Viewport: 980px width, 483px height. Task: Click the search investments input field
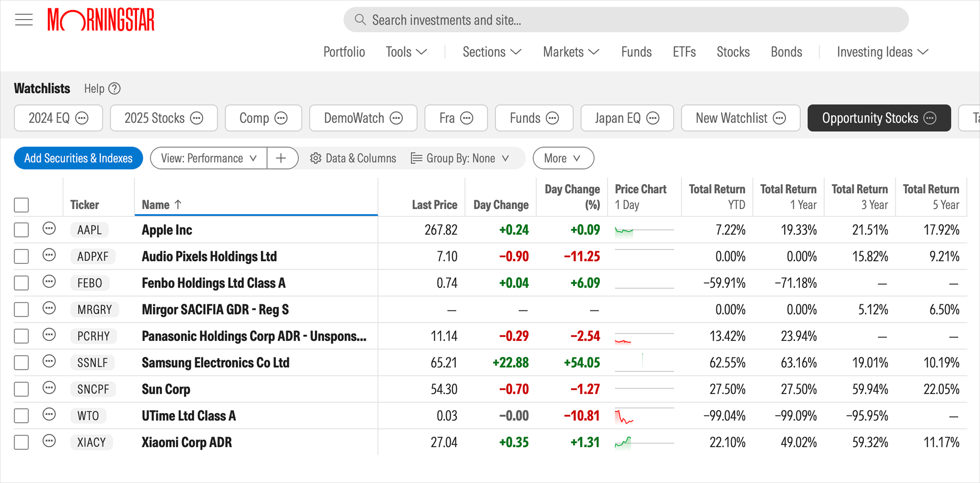coord(626,19)
